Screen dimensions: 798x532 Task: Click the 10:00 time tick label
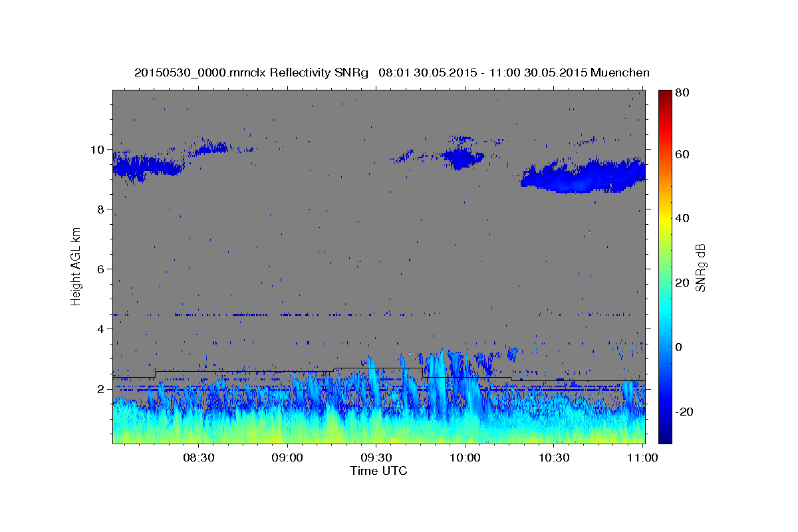click(x=464, y=458)
